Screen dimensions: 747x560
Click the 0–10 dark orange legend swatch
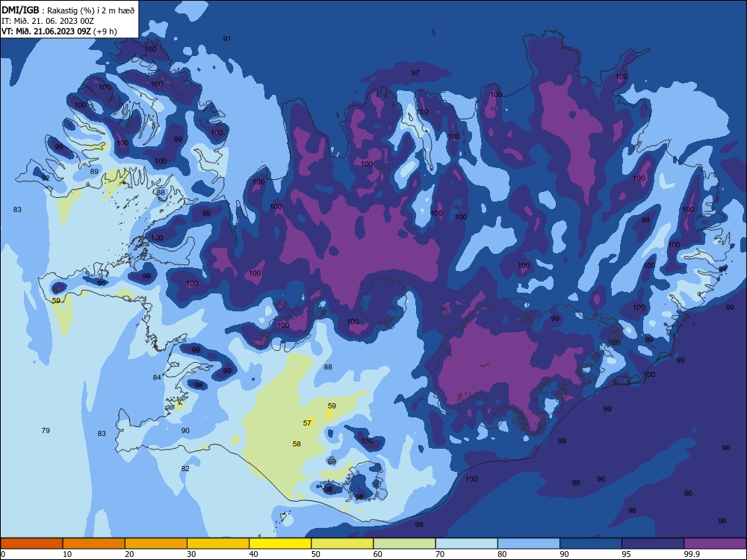point(32,544)
